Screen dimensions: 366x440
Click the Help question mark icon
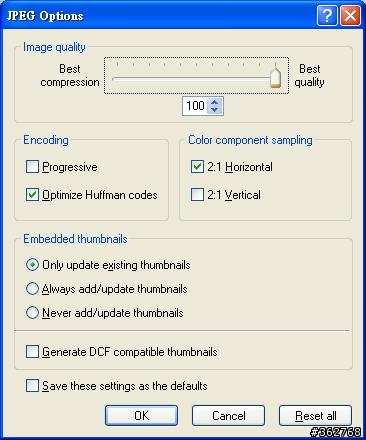[x=327, y=16]
